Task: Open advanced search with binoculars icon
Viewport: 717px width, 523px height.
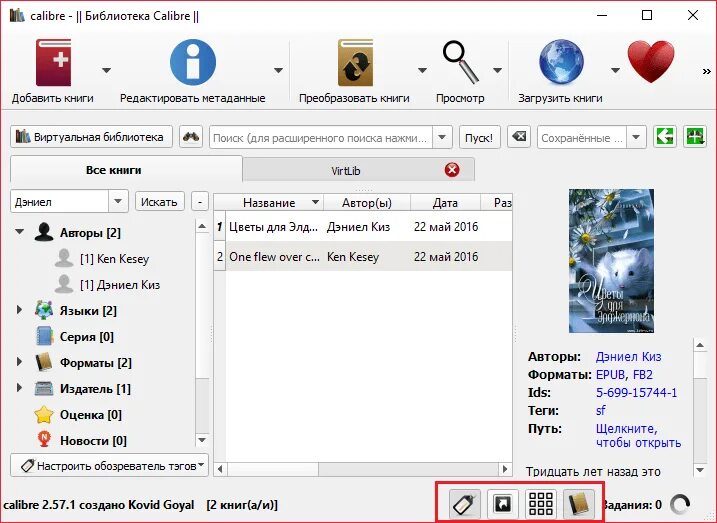Action: 191,137
